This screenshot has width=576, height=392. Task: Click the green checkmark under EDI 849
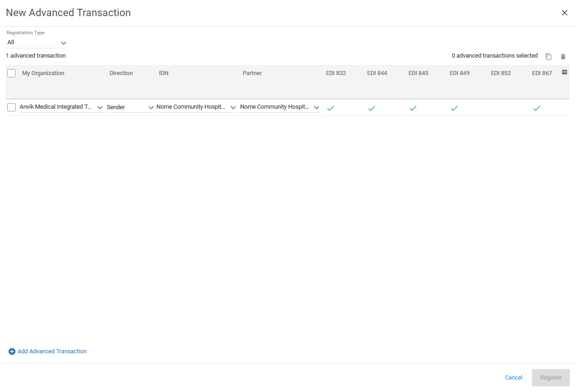tap(454, 108)
